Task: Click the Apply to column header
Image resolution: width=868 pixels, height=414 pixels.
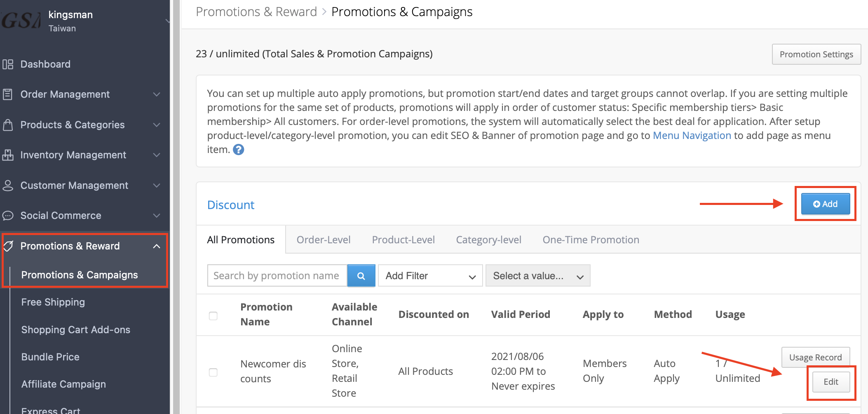Action: click(x=603, y=314)
